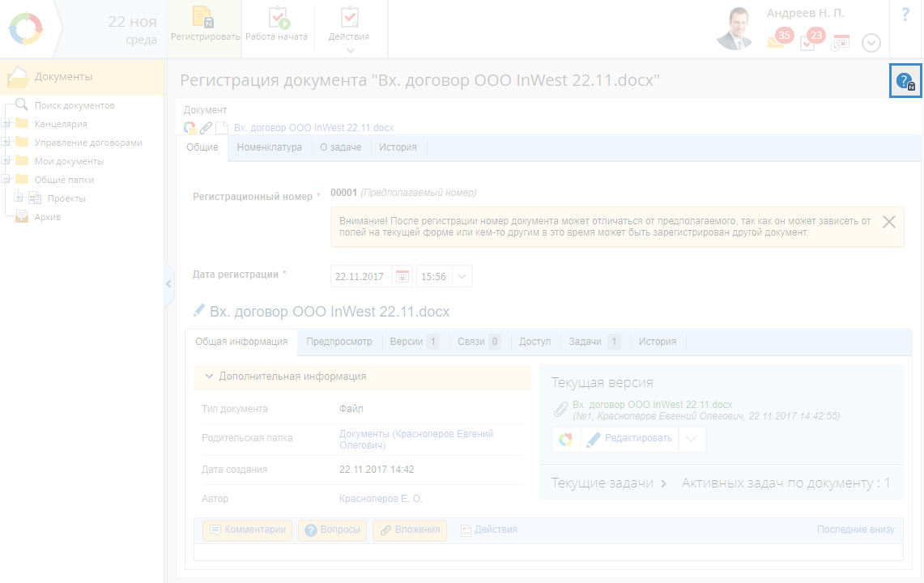Toggle the Действия checkbox filter

click(488, 530)
